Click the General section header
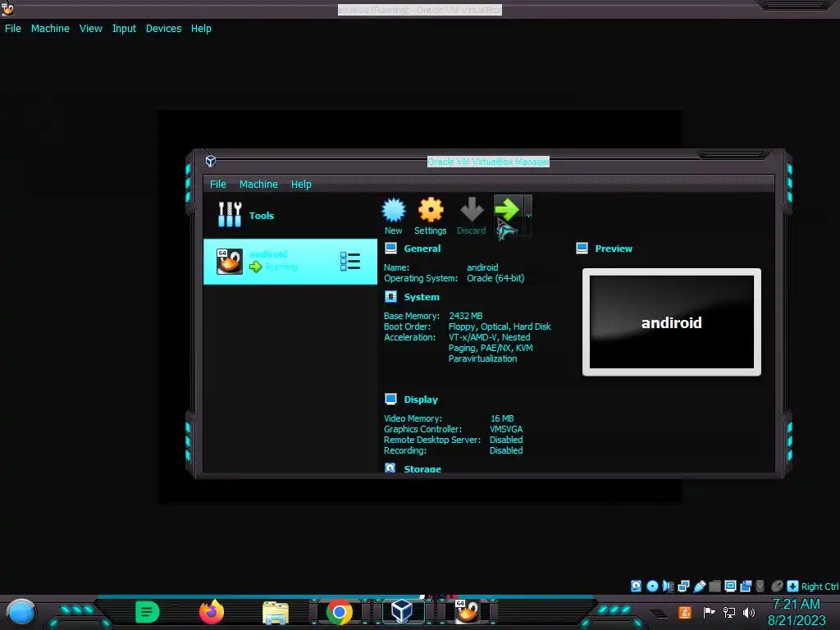Screen dimensions: 840x630 coord(422,249)
